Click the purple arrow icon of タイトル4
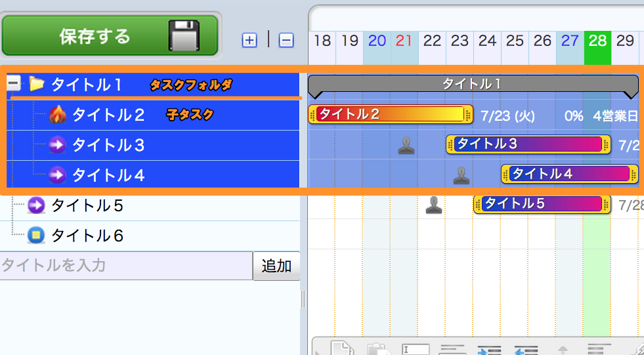The image size is (644, 355). pyautogui.click(x=57, y=176)
